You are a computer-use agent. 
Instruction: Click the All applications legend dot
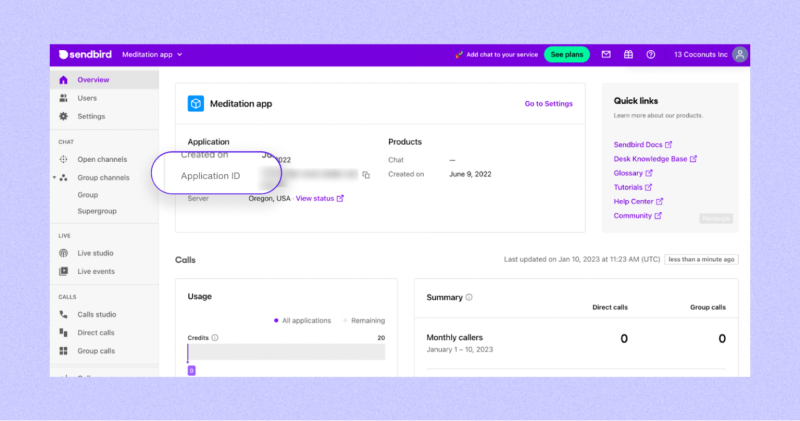[x=276, y=320]
